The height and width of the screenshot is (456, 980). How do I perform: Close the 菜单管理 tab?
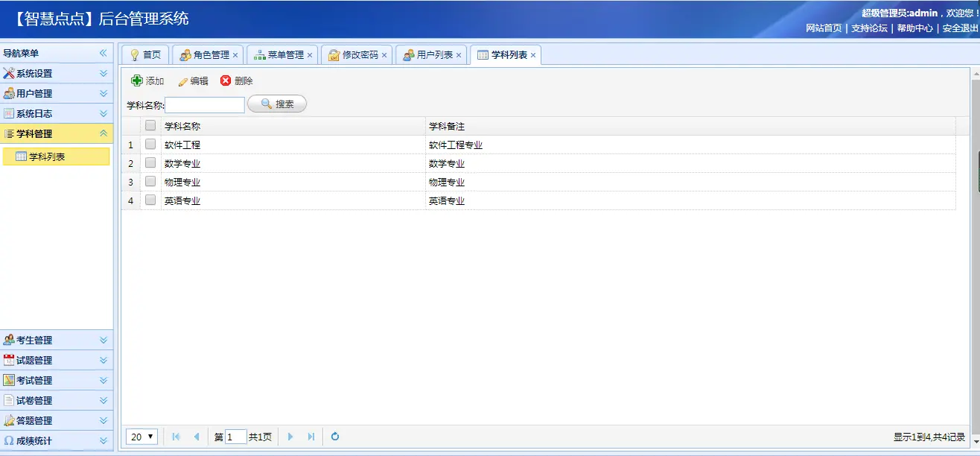coord(310,55)
